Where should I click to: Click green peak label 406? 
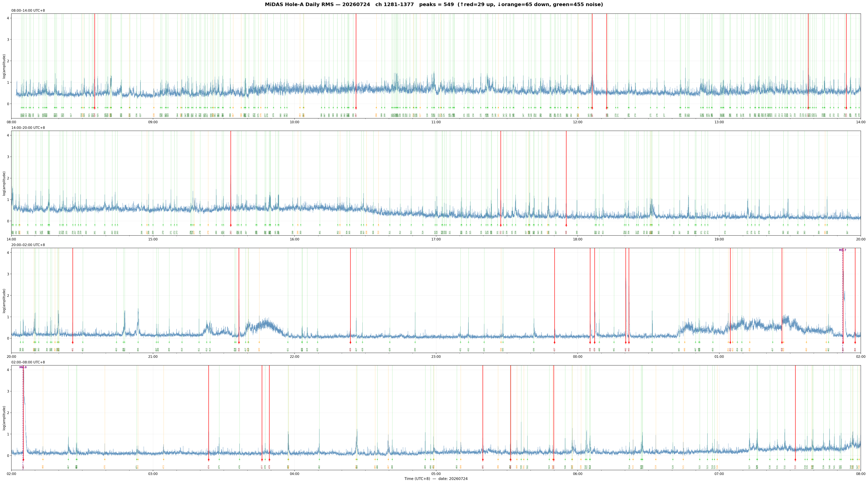(x=138, y=350)
